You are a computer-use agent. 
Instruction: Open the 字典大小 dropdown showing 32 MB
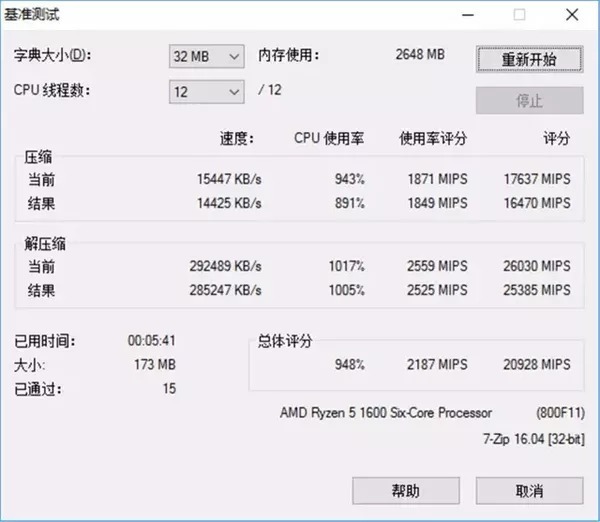(206, 57)
